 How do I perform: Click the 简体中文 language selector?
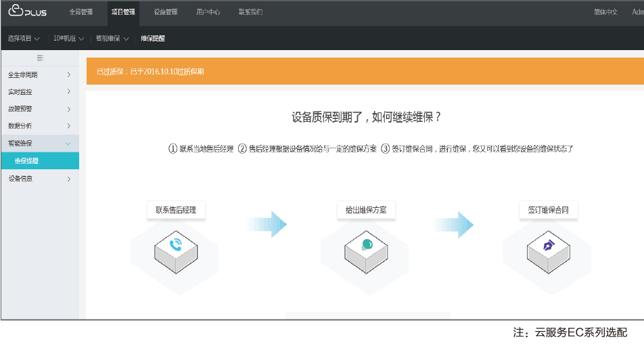click(605, 12)
